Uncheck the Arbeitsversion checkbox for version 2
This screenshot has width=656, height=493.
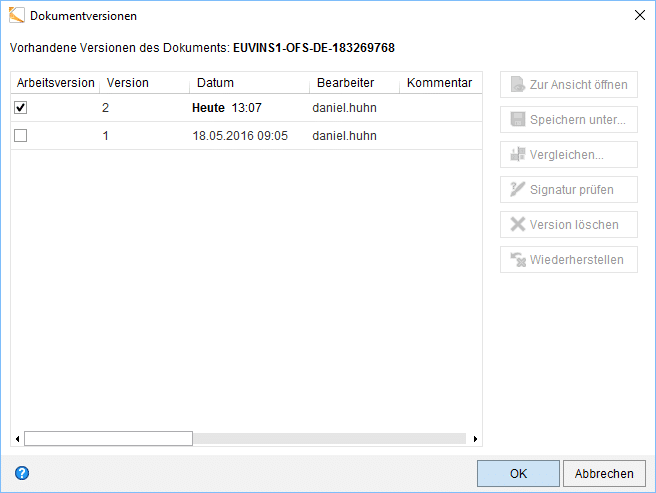click(x=20, y=108)
